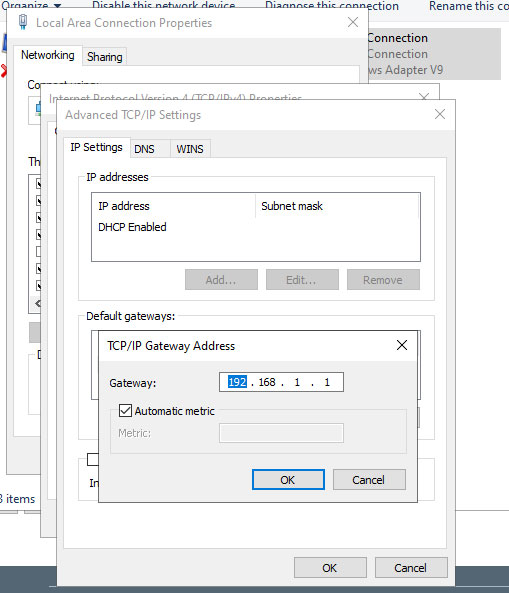This screenshot has width=509, height=593.
Task: Select the IP Settings tab
Action: (x=96, y=147)
